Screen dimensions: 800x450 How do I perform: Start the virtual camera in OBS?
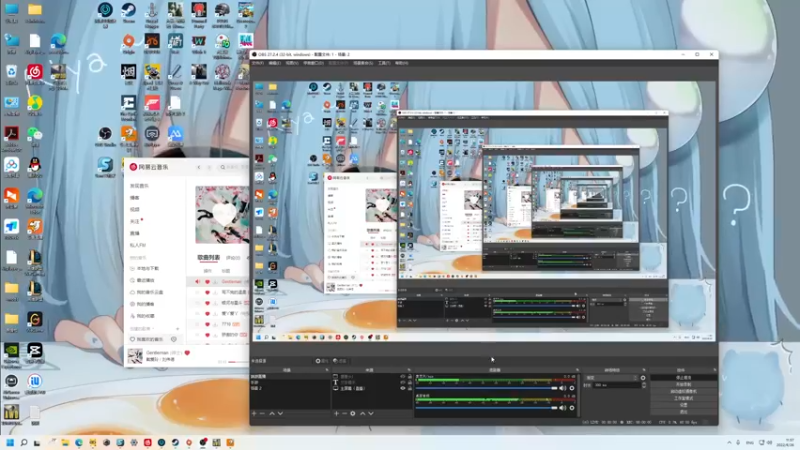[684, 391]
